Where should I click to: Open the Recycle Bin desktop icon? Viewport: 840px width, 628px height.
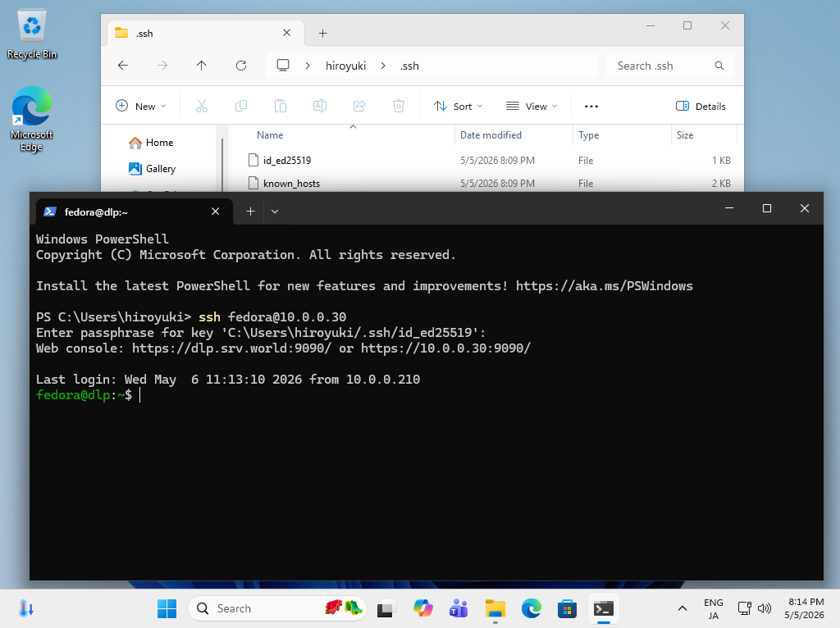(x=32, y=34)
